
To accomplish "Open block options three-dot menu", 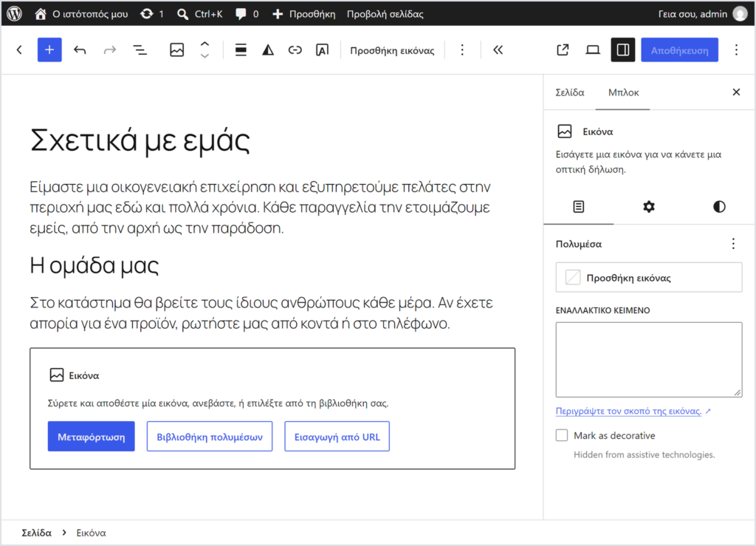I will (462, 50).
